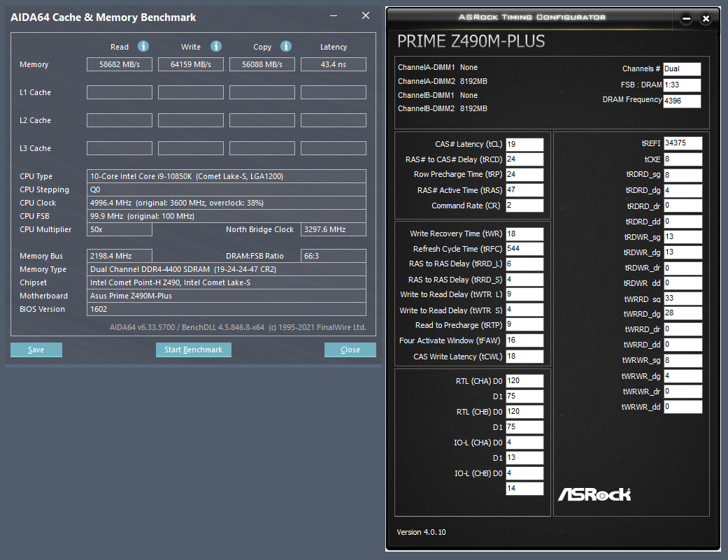The height and width of the screenshot is (560, 728).
Task: Click the RAS# to CAS# Delay (tRCD) field
Action: pyautogui.click(x=524, y=159)
